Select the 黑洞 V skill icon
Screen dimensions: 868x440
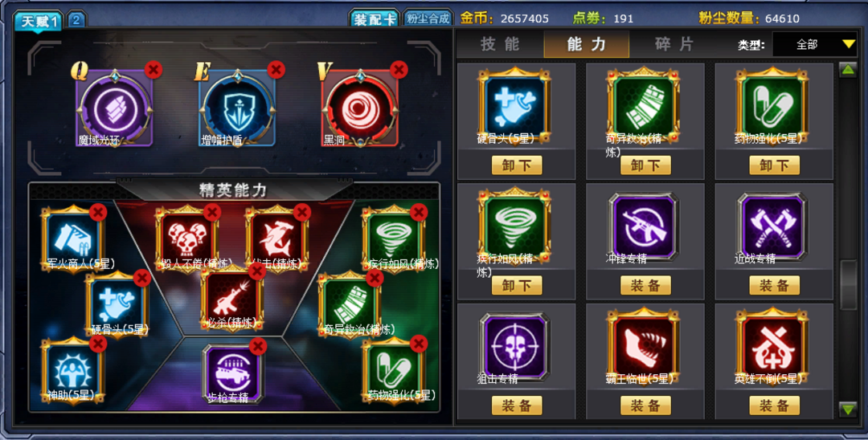[360, 108]
